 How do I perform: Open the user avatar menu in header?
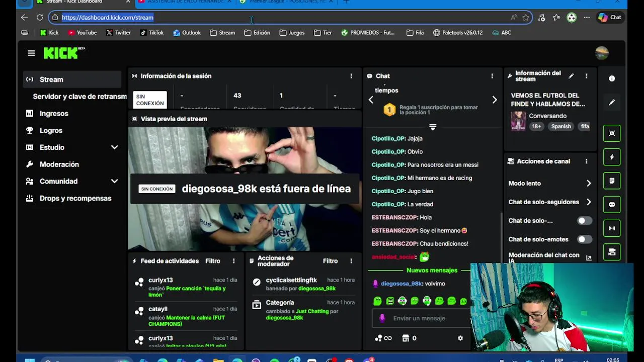(602, 53)
